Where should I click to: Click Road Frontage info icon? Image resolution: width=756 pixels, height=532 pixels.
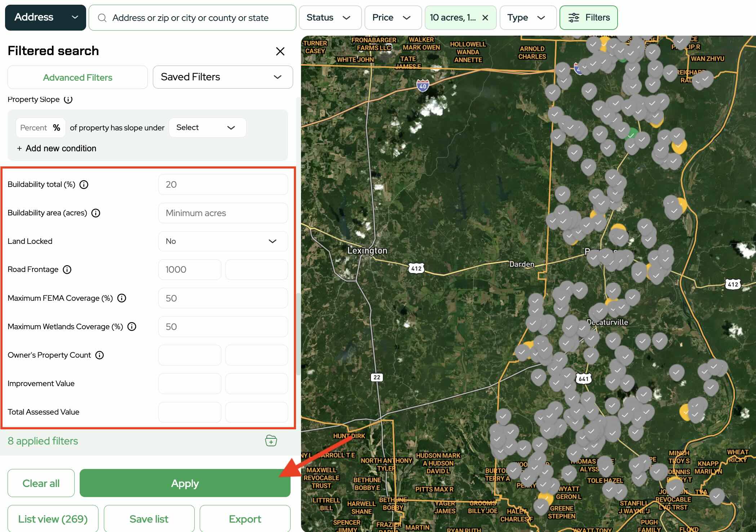[67, 270]
